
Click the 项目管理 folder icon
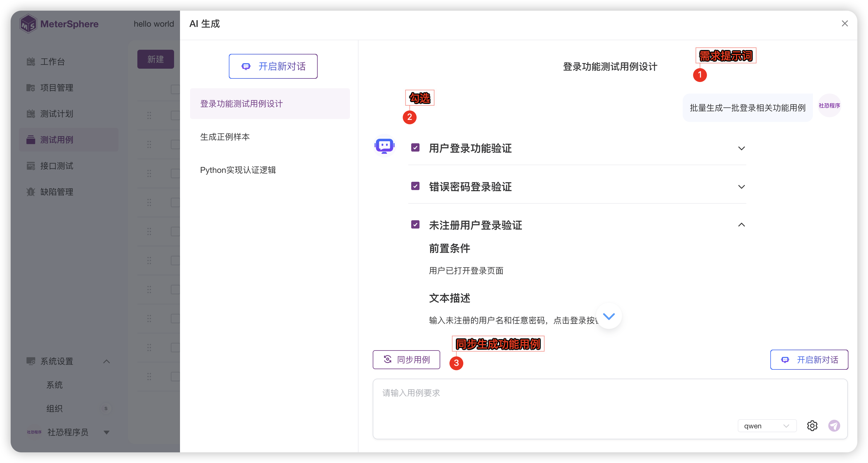31,88
